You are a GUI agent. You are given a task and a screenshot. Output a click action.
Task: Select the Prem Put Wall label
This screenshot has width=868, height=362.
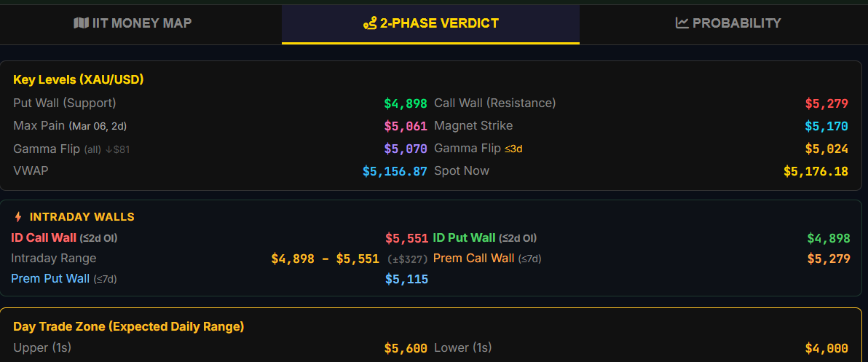coord(50,279)
